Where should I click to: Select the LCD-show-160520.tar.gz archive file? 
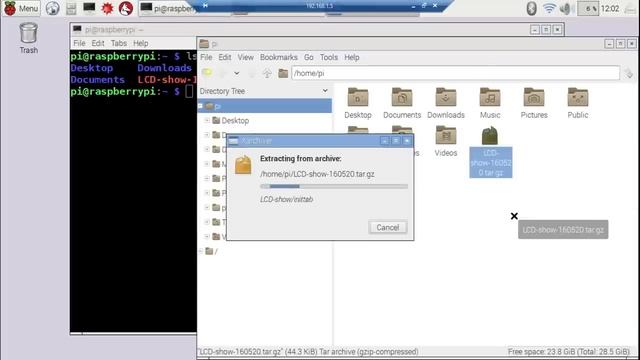tap(490, 151)
